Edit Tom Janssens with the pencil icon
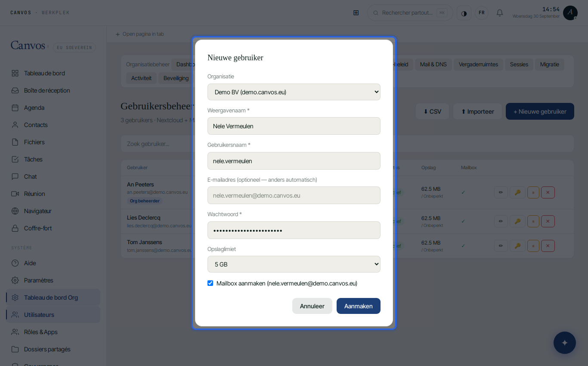The width and height of the screenshot is (588, 366). click(x=501, y=246)
